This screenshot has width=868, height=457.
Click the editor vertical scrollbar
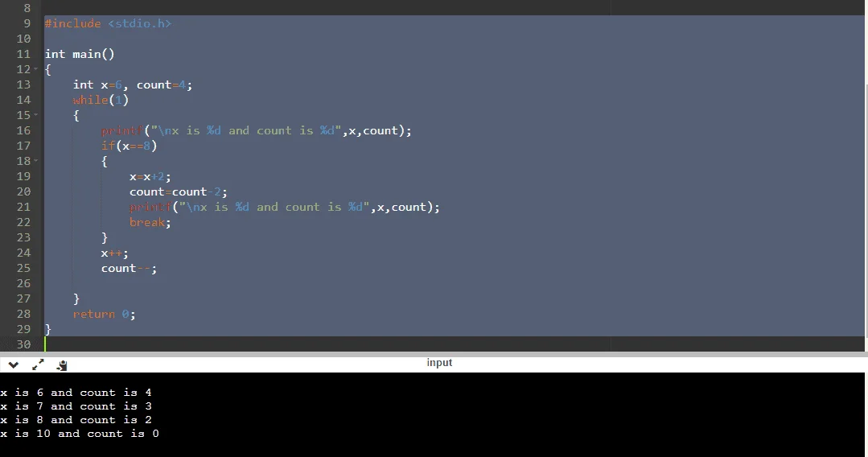[866, 211]
